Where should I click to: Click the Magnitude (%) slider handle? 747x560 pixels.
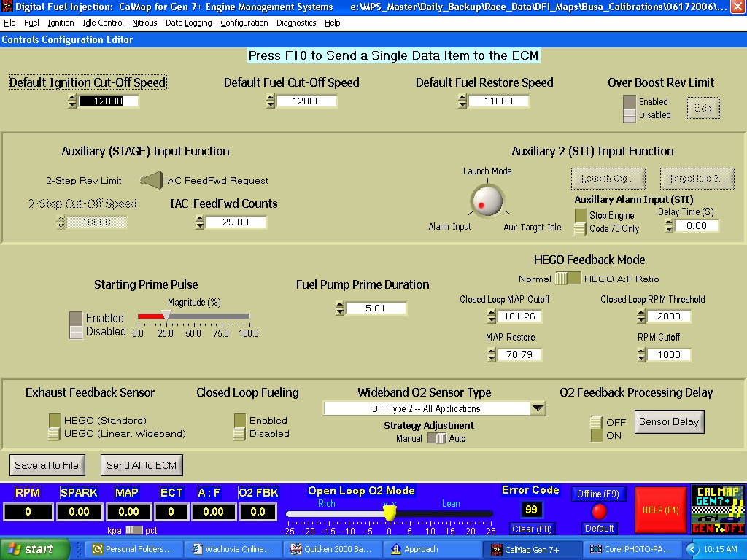166,315
